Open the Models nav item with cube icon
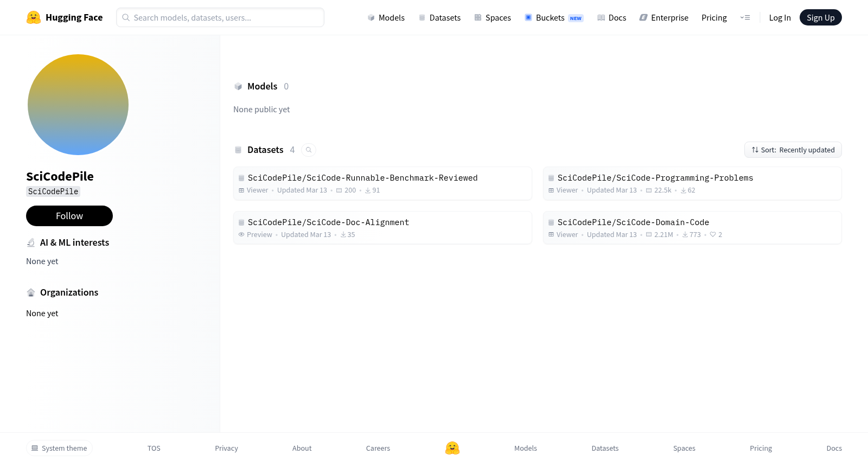 tap(386, 17)
